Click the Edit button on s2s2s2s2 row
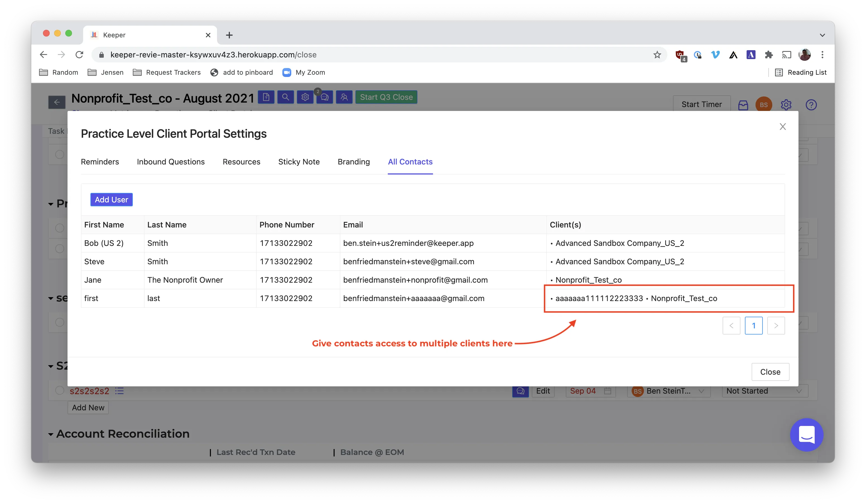 (x=543, y=391)
